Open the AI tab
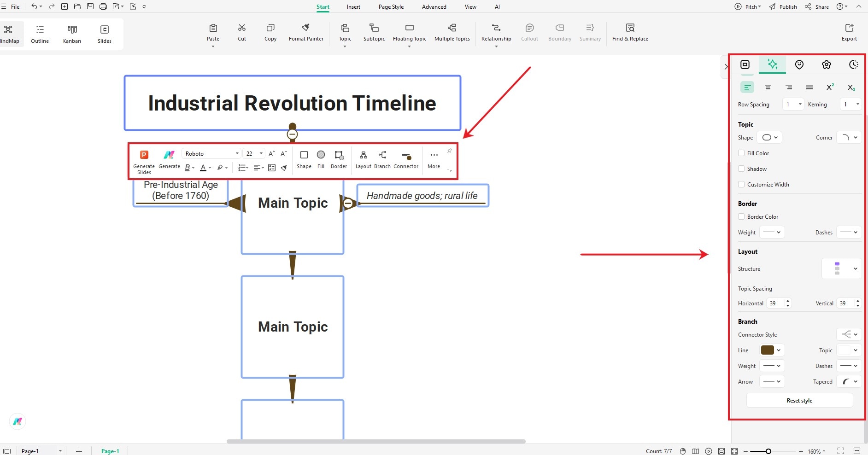 pyautogui.click(x=497, y=7)
